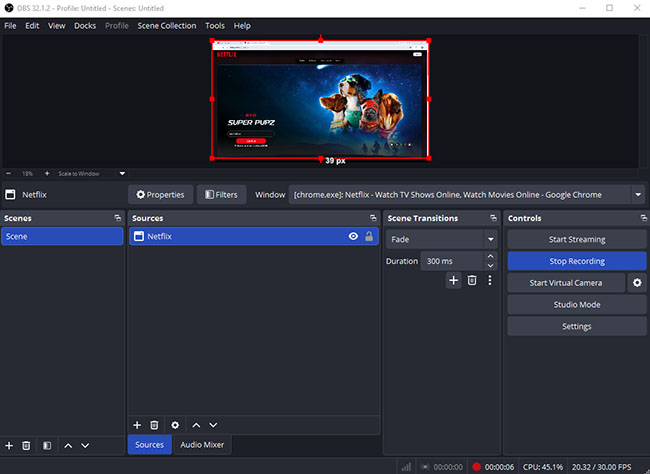This screenshot has width=650, height=474.
Task: Move source down arrow in Sources toolbar
Action: [213, 425]
